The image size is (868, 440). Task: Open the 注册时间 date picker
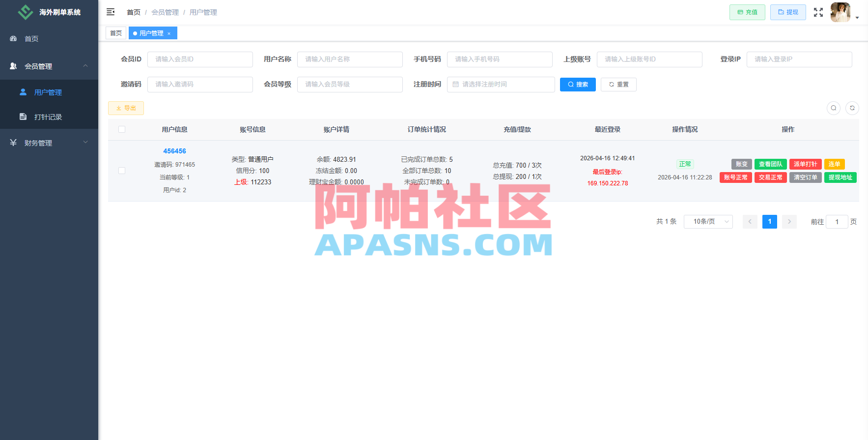click(501, 85)
